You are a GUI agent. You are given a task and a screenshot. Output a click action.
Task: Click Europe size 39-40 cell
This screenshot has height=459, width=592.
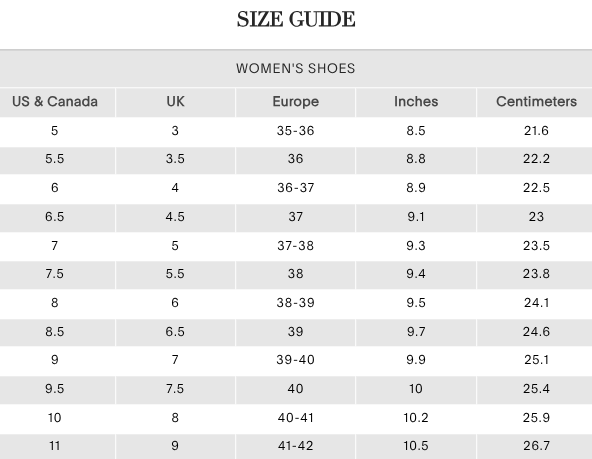point(296,360)
